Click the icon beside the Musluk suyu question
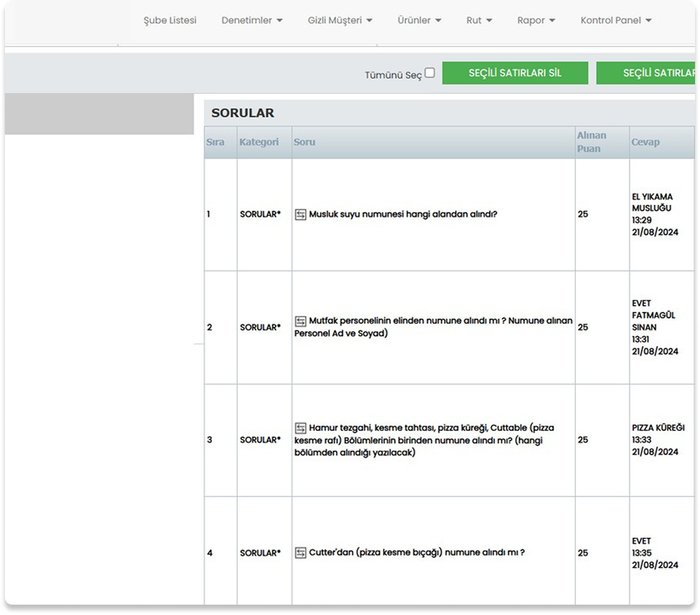Viewport: 700px width, 615px height. 300,215
